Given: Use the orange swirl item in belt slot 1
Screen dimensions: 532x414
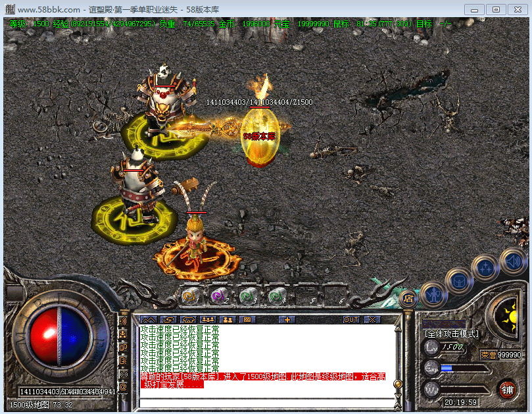Looking at the screenshot, I should pyautogui.click(x=191, y=297).
